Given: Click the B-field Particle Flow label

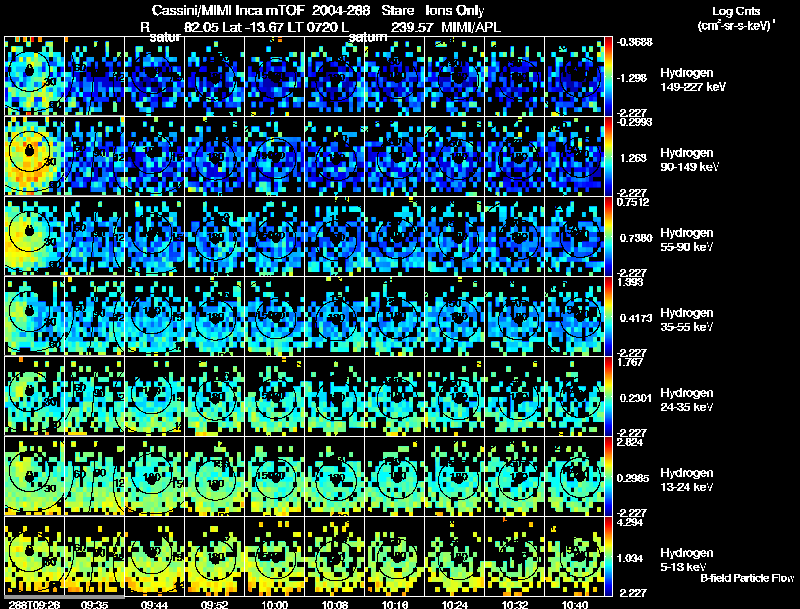Looking at the screenshot, I should [x=747, y=578].
